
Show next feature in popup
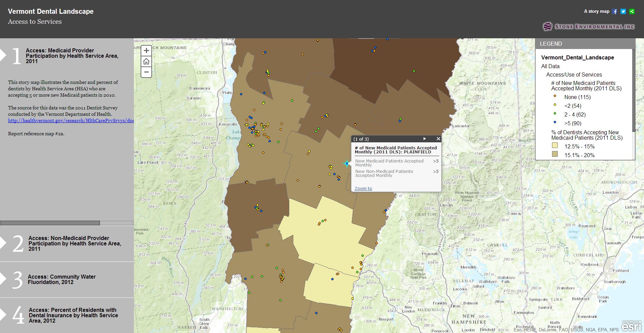click(x=425, y=139)
